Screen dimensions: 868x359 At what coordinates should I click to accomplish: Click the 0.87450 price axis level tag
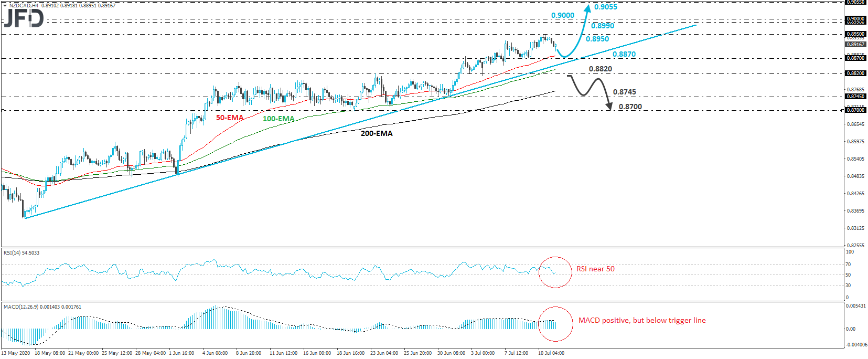click(x=855, y=97)
